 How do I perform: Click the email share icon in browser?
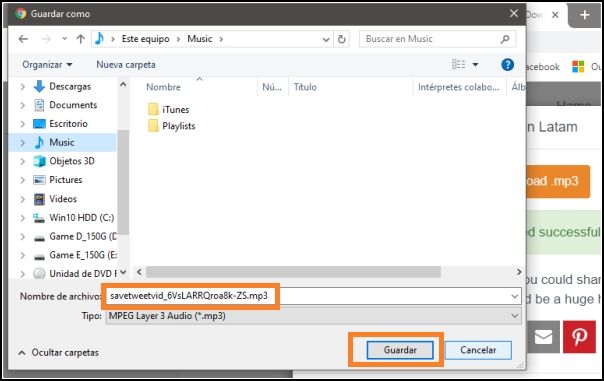[544, 337]
